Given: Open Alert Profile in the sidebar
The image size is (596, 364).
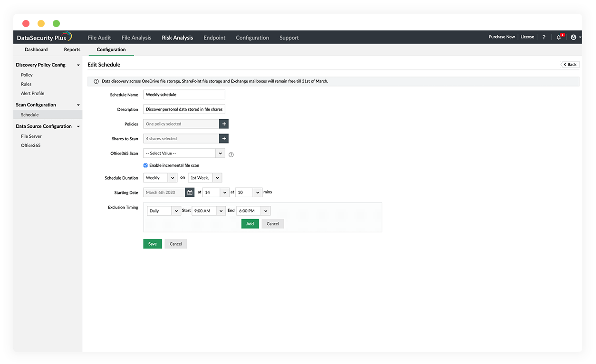Looking at the screenshot, I should [32, 93].
